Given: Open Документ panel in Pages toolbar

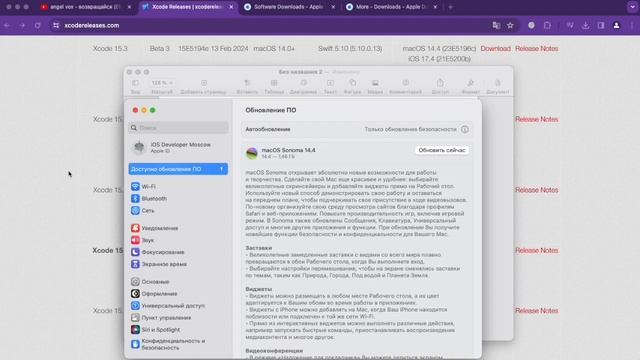Looking at the screenshot, I should (498, 87).
